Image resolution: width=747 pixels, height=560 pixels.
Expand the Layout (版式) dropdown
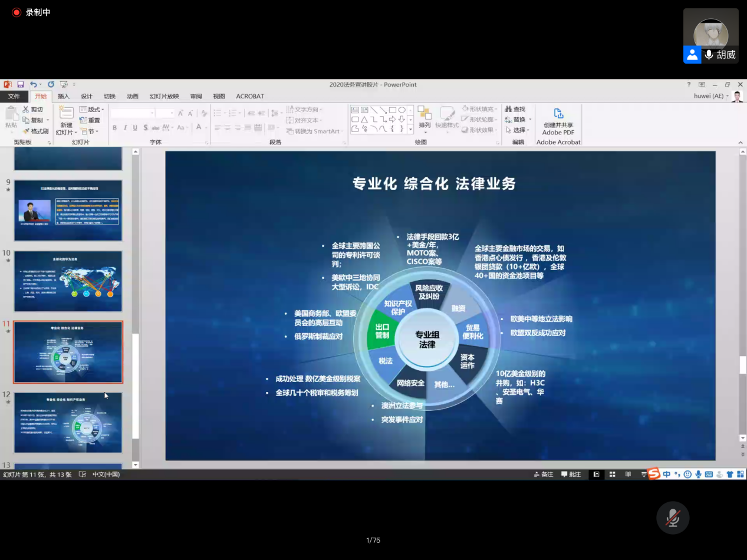[x=96, y=109]
